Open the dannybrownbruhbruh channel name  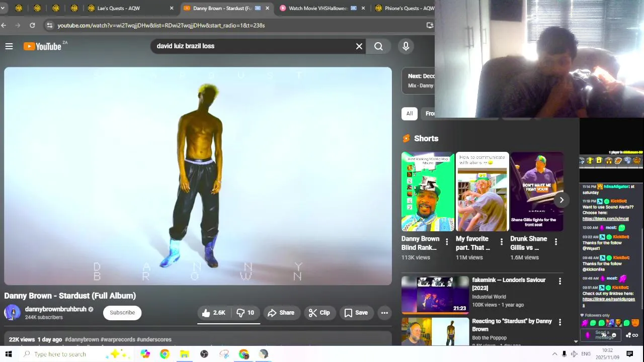pos(56,309)
